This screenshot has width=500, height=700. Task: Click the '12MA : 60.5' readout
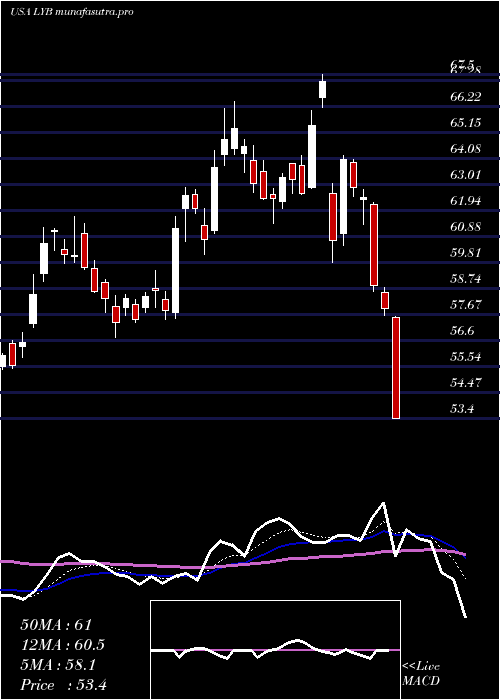(62, 645)
